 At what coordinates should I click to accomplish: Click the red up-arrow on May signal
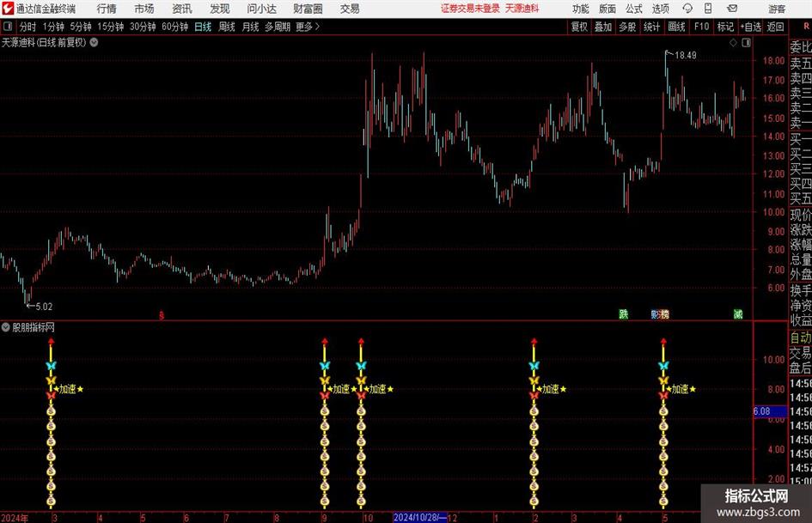pos(663,342)
